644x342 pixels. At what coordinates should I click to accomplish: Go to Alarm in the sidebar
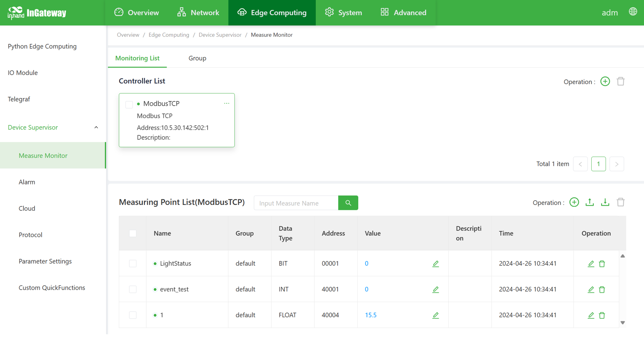pyautogui.click(x=27, y=182)
